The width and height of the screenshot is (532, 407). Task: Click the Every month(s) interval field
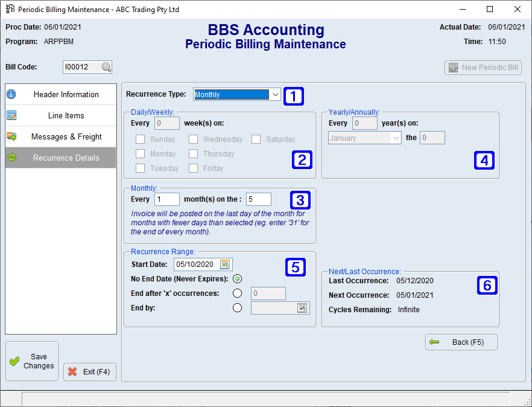pos(166,199)
